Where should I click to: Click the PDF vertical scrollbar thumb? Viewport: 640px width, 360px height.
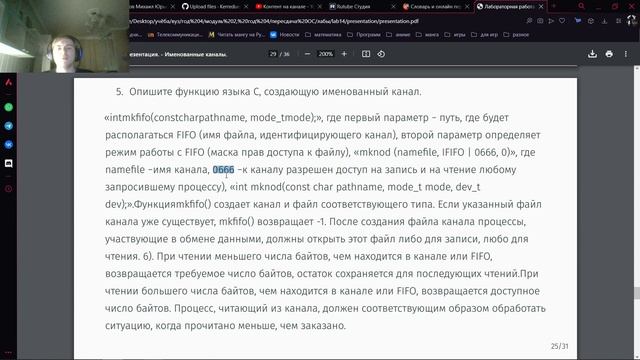(637, 293)
